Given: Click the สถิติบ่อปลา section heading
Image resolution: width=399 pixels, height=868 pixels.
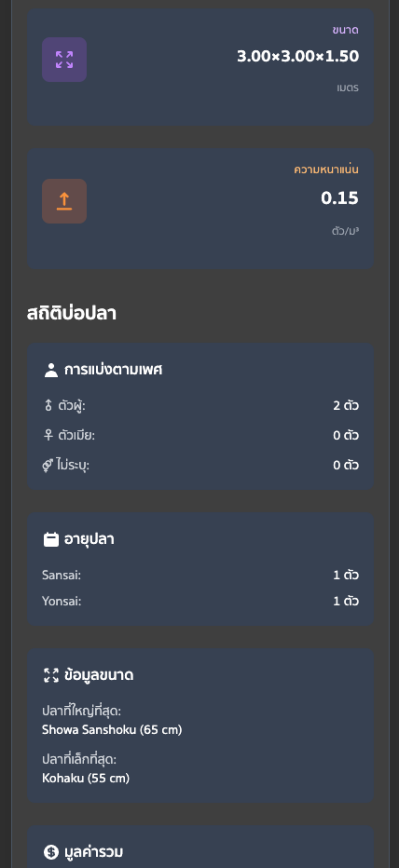Looking at the screenshot, I should (72, 313).
